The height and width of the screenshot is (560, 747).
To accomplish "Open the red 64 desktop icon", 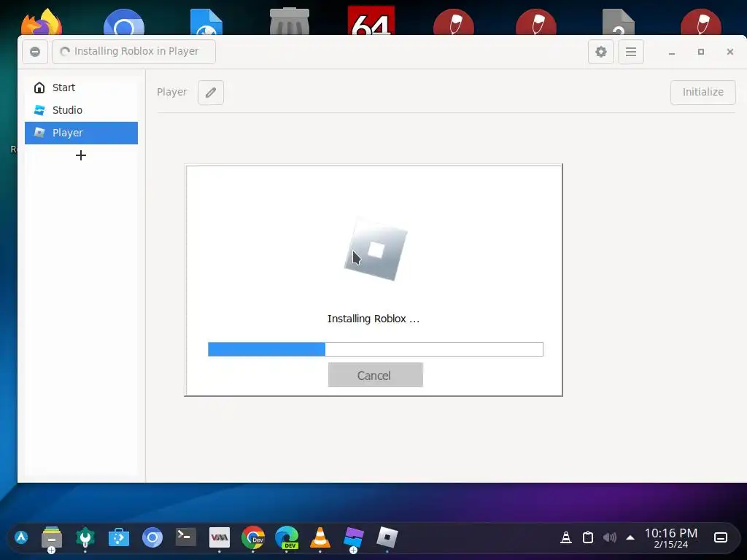I will click(x=371, y=20).
